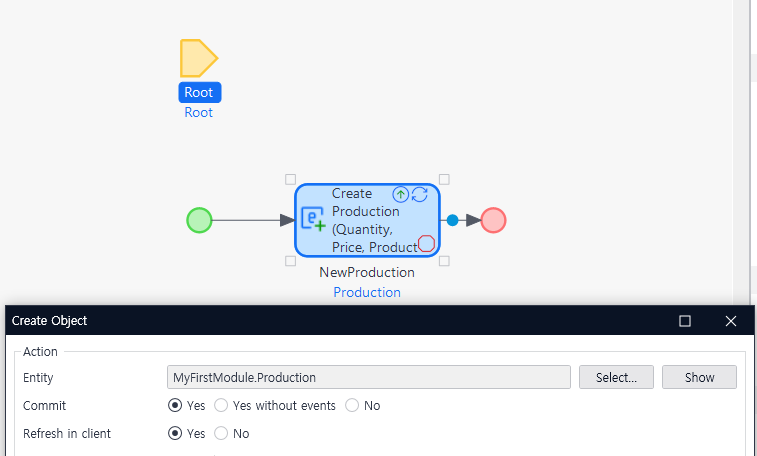This screenshot has height=456, width=757.
Task: Select the green start event circle
Action: tap(199, 221)
